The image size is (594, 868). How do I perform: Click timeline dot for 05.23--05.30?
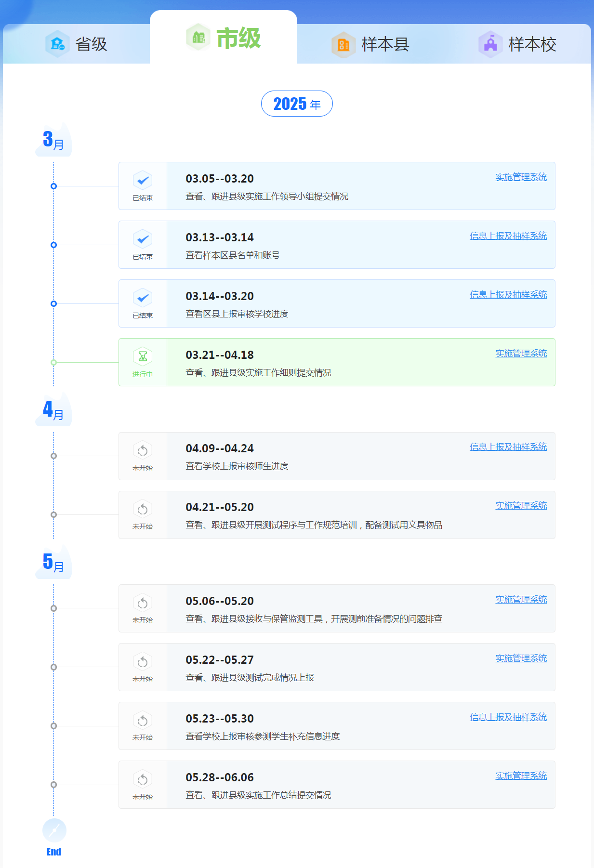click(53, 726)
